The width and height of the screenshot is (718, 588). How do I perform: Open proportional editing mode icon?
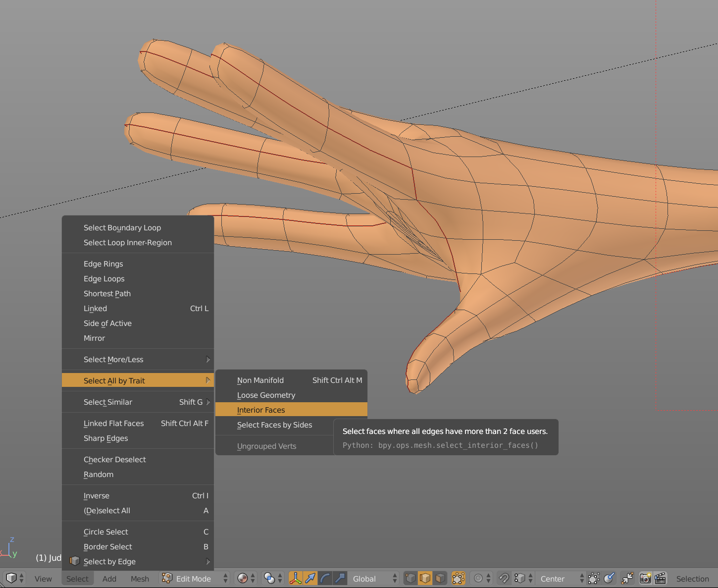(x=481, y=578)
